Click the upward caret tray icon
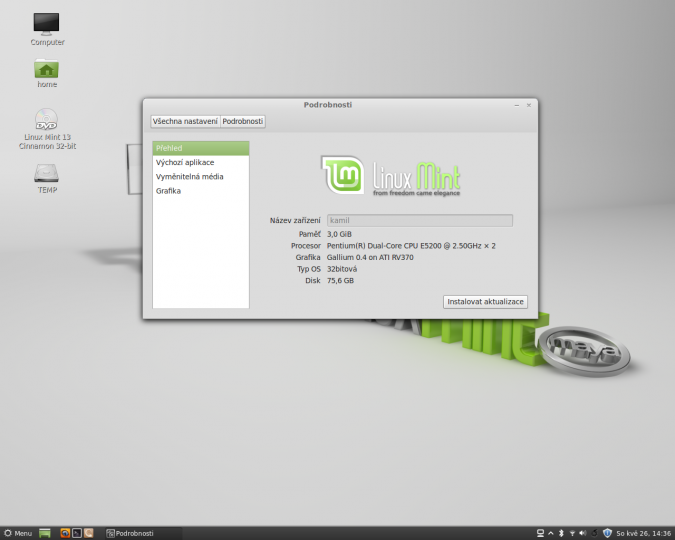Screen dimensions: 675x540 click(x=551, y=533)
